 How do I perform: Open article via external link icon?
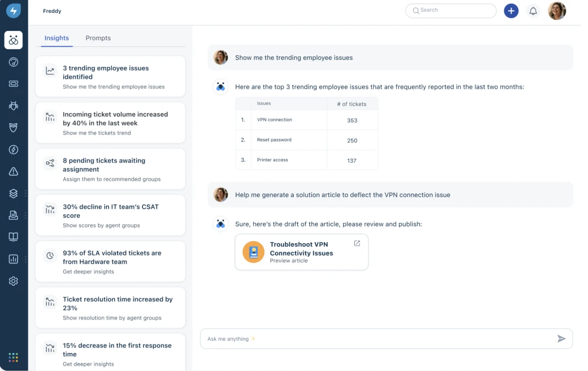coord(357,243)
